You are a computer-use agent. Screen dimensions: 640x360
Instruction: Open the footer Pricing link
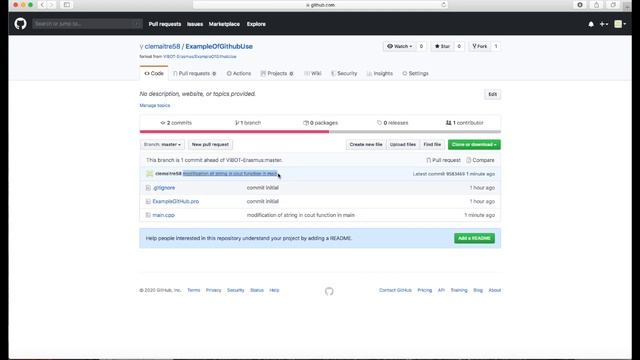point(424,290)
